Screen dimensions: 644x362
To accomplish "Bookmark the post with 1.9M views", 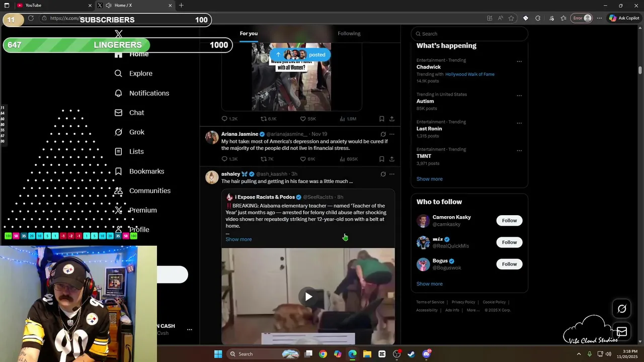I will [x=382, y=119].
